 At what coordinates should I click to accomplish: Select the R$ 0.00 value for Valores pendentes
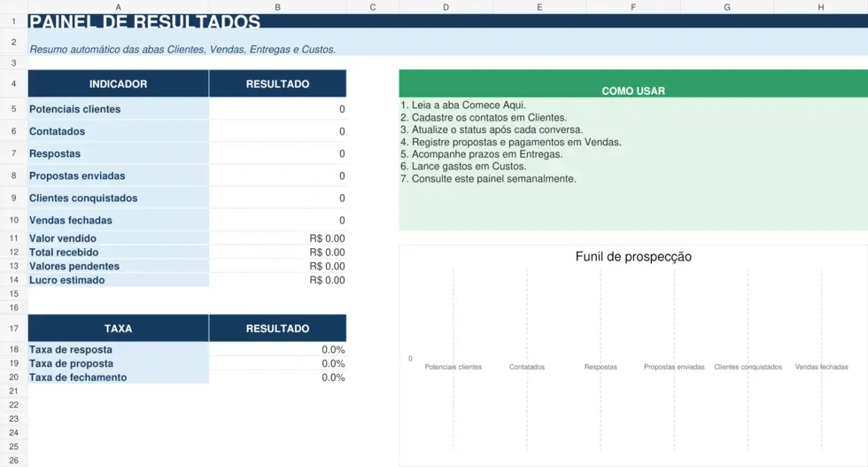[x=277, y=266]
